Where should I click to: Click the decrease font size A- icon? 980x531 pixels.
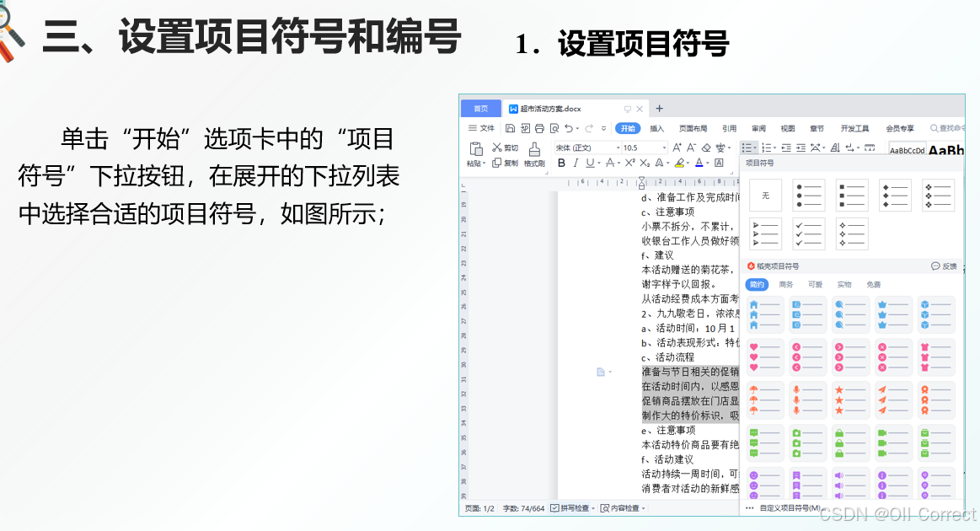pos(691,147)
